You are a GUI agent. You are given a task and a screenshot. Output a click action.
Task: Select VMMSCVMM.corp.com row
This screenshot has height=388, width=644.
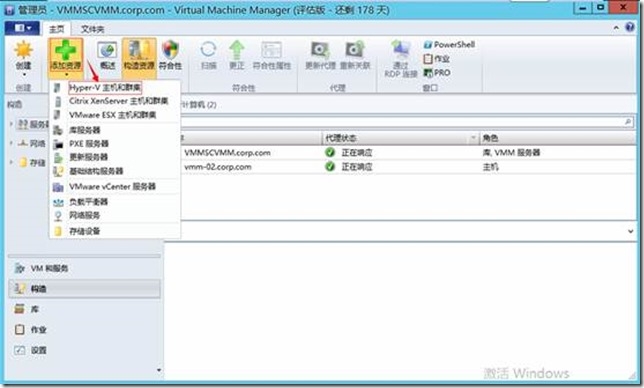coord(408,153)
